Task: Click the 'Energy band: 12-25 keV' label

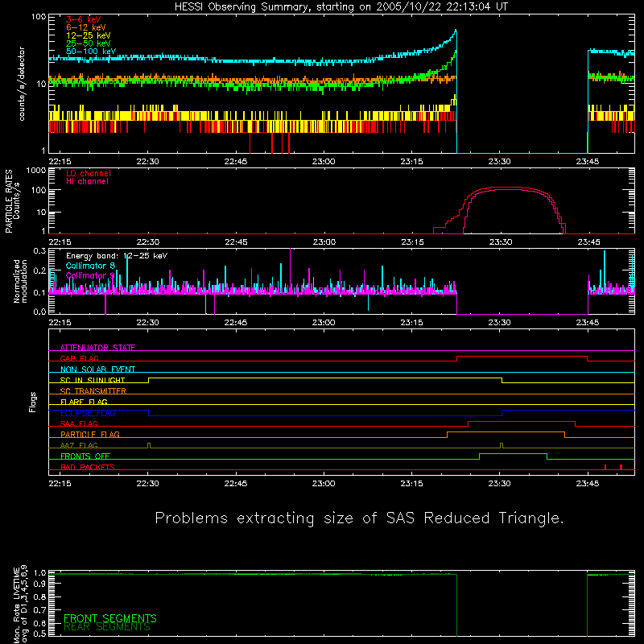Action: click(x=117, y=256)
